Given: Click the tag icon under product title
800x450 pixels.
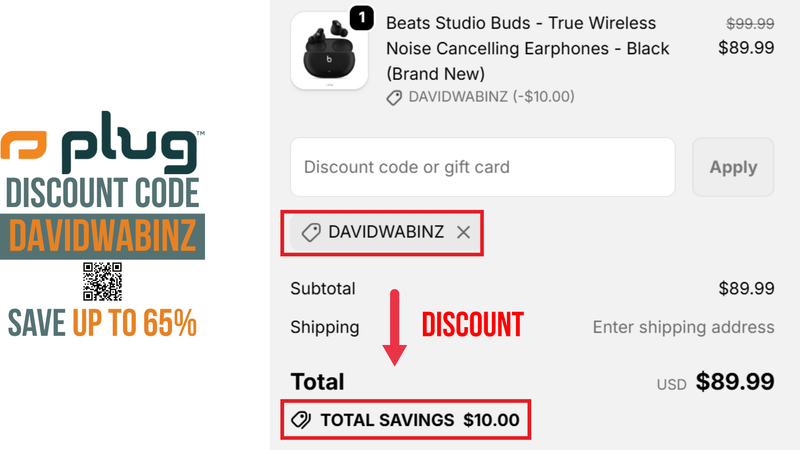Looking at the screenshot, I should (x=395, y=97).
